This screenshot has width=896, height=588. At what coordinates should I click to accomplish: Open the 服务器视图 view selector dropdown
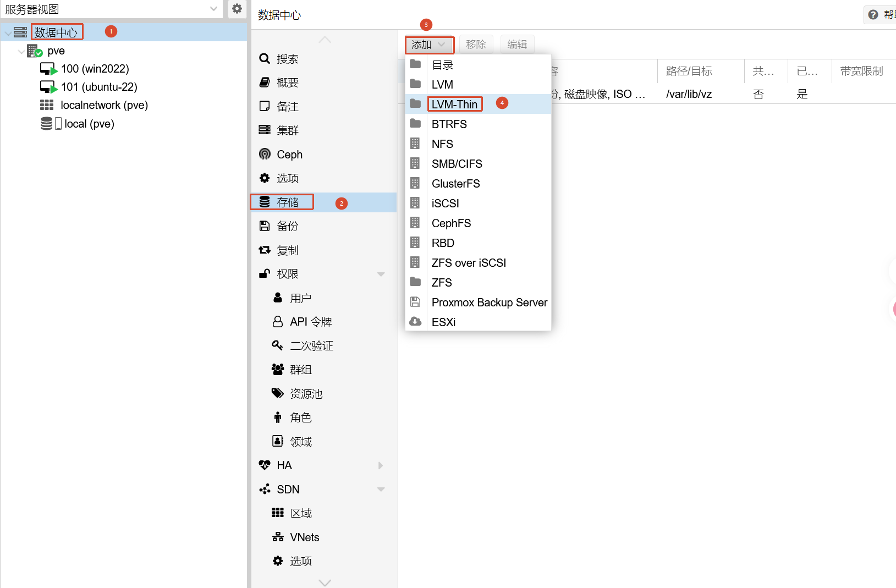pos(111,9)
